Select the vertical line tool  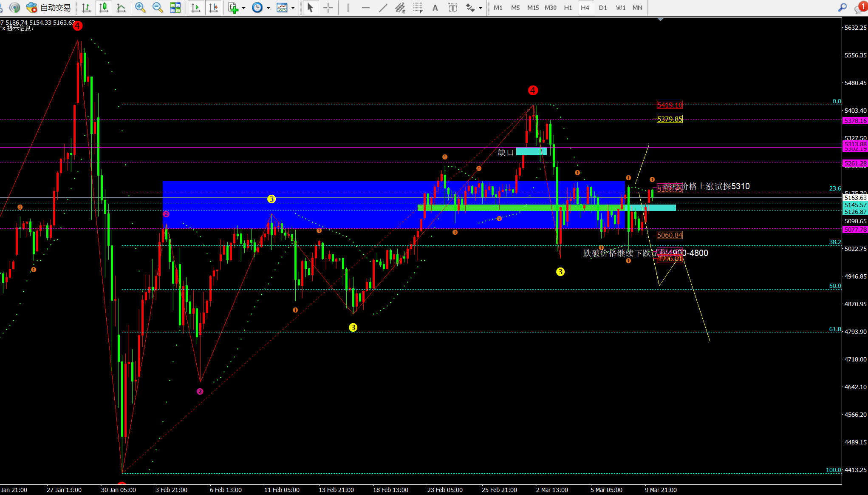pyautogui.click(x=348, y=8)
